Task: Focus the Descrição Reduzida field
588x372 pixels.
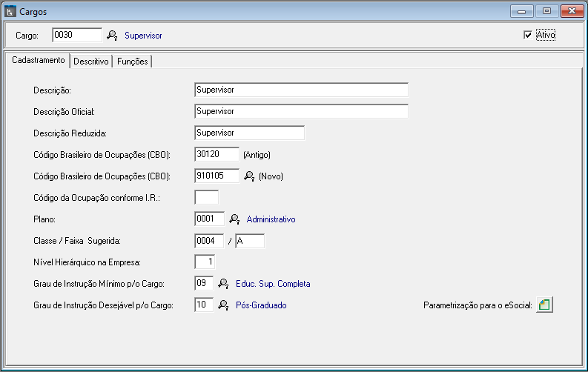Action: click(249, 133)
